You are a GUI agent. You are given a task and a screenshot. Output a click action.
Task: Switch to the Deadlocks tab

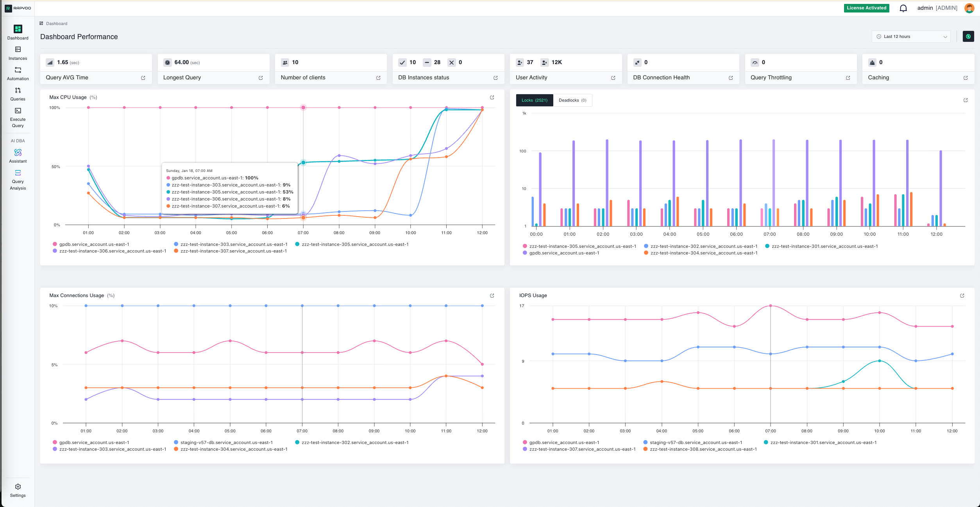click(572, 100)
